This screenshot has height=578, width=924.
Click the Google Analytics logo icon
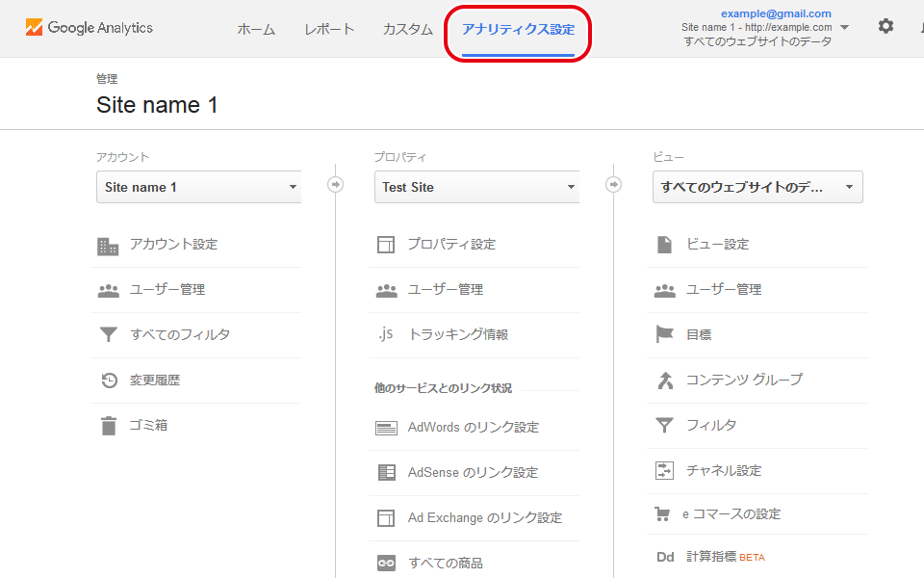pyautogui.click(x=35, y=27)
